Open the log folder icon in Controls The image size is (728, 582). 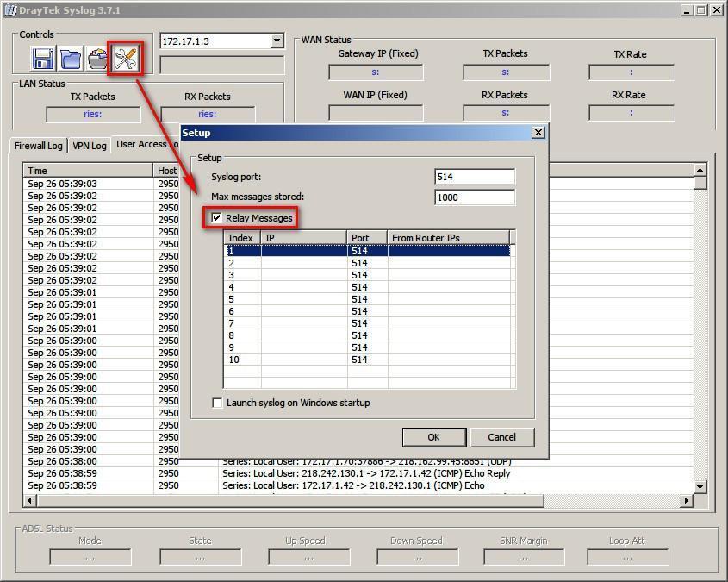coord(70,59)
